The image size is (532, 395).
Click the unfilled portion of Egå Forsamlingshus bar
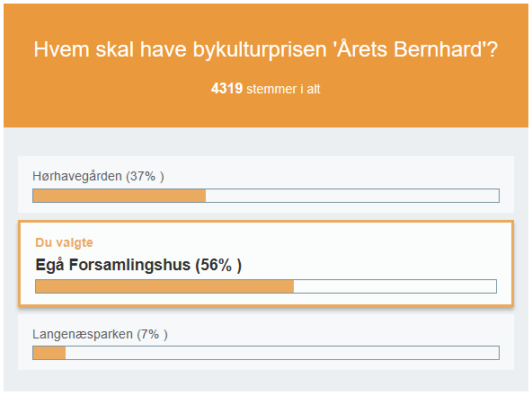[395, 286]
